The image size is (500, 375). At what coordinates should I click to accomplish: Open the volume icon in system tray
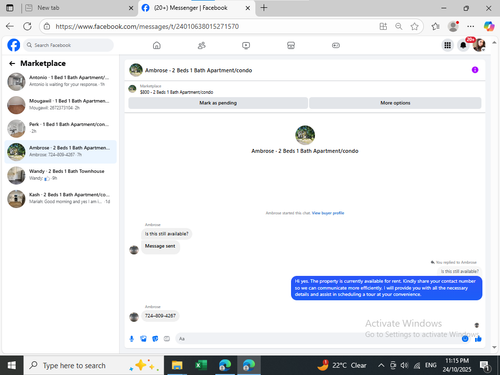[x=404, y=365]
